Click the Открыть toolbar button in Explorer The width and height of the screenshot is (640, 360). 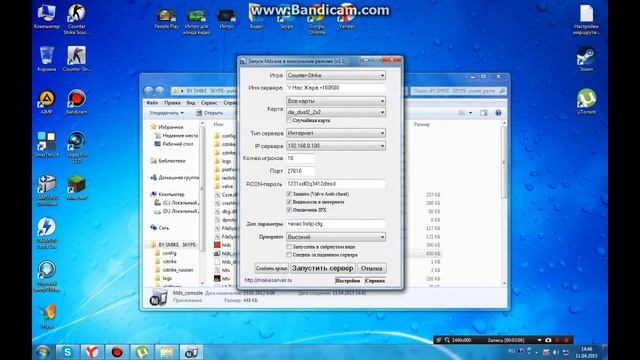[x=209, y=113]
